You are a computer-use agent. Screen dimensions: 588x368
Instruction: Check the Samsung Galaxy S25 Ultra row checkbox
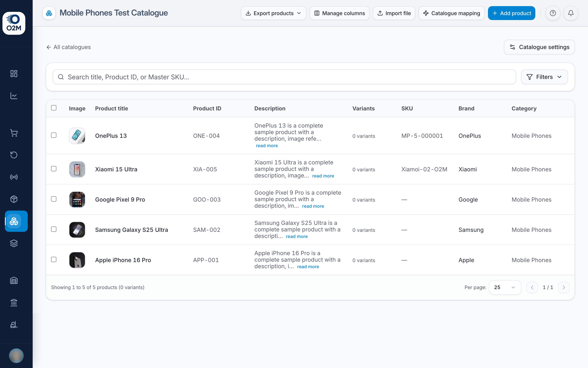54,229
